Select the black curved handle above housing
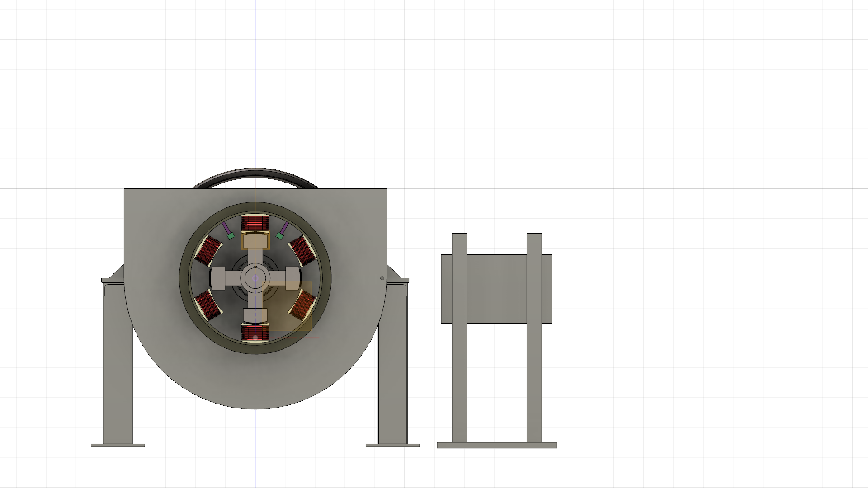 pos(255,174)
